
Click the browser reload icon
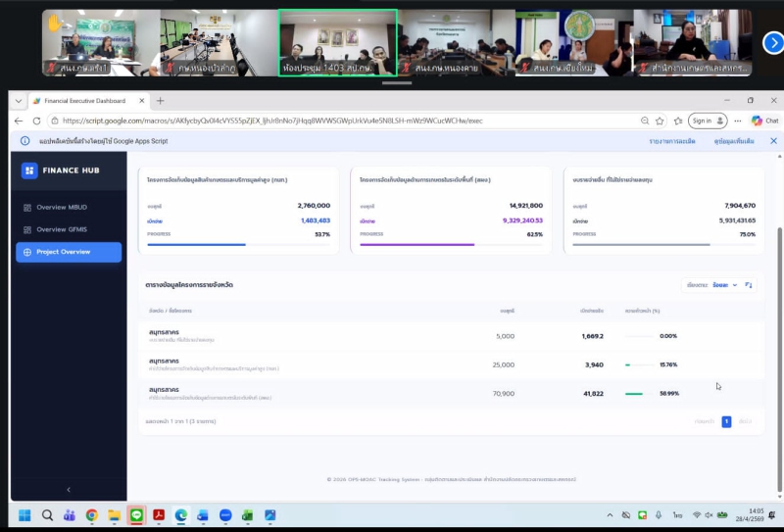(x=36, y=121)
